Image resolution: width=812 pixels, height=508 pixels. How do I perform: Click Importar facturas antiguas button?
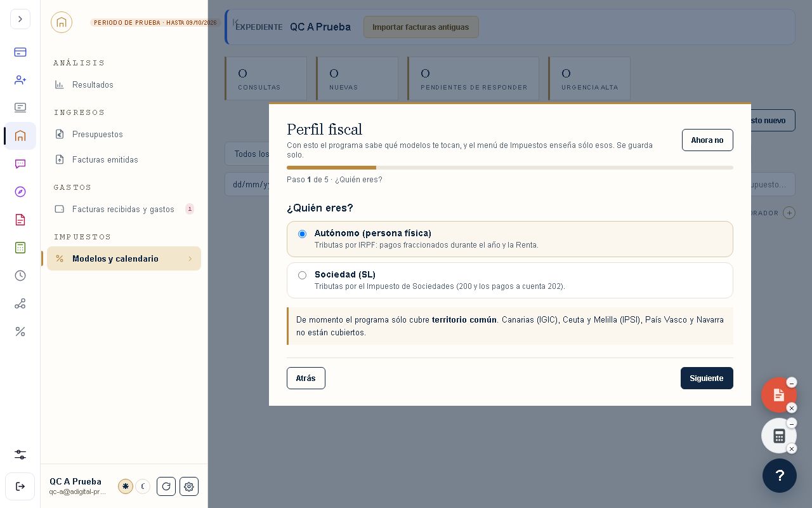421,27
